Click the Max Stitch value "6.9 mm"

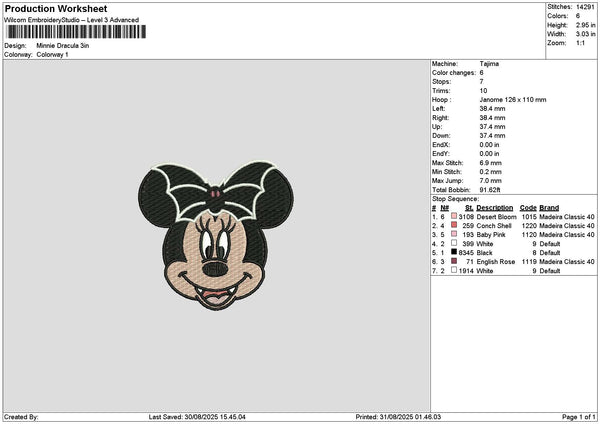tap(491, 163)
